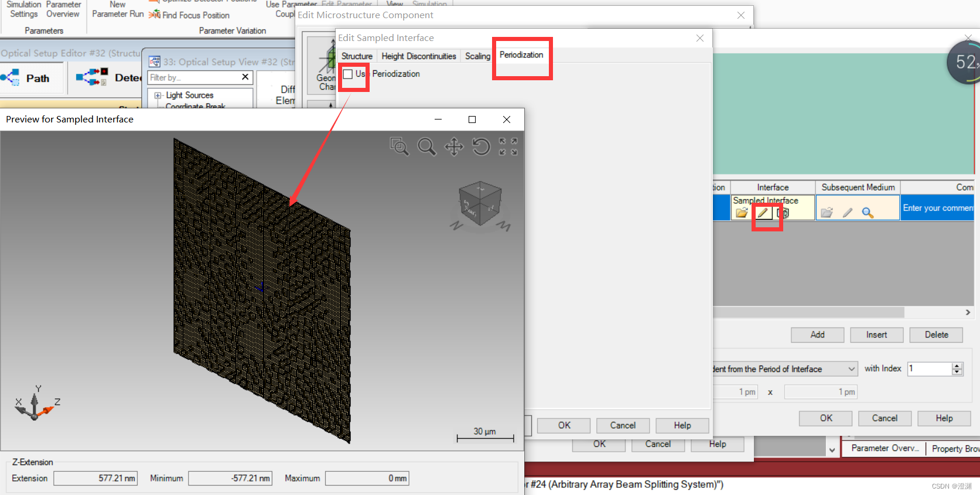Click the zoom-to-region icon in preview

[x=399, y=146]
